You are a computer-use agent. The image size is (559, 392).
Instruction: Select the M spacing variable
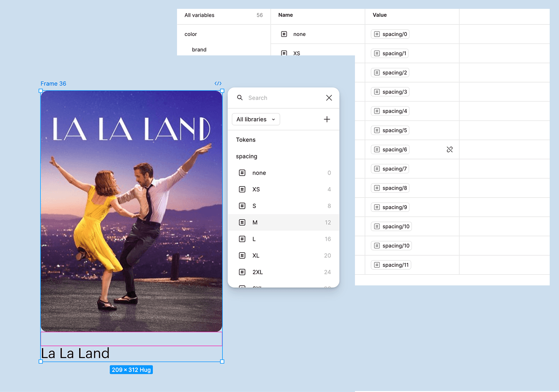coord(283,223)
